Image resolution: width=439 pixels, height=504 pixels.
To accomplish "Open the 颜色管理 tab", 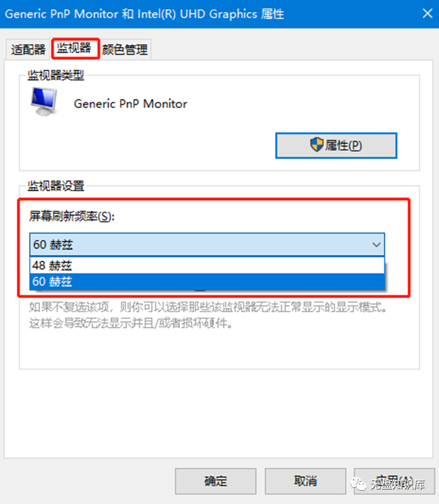I will click(125, 50).
